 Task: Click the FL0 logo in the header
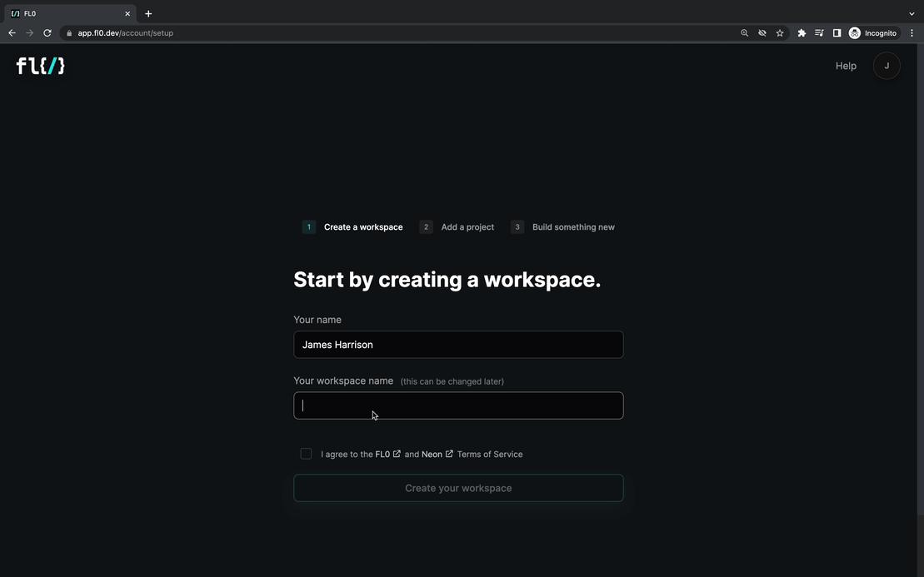coord(40,66)
